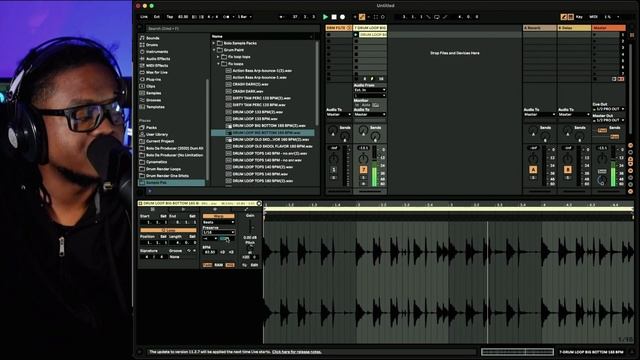Select the 7 DRUM LOOP BIG track header

click(370, 28)
